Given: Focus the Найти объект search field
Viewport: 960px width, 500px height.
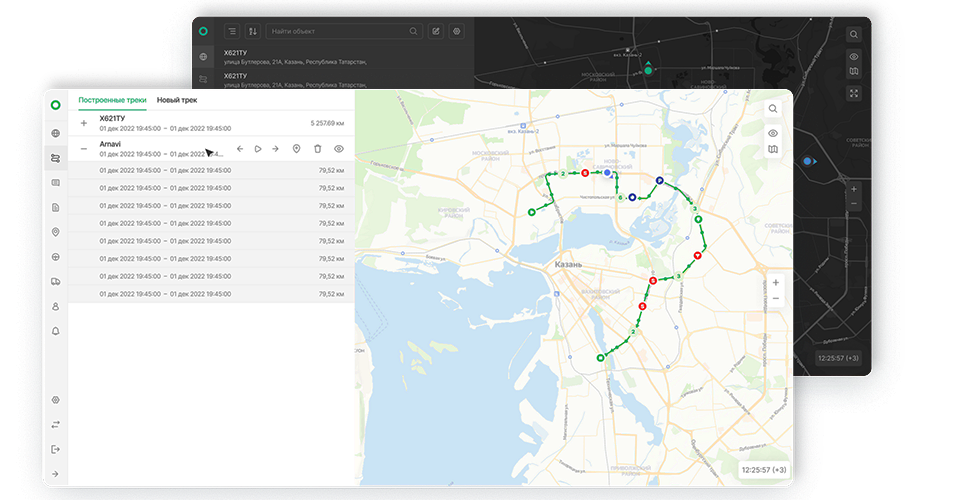Looking at the screenshot, I should coord(344,31).
